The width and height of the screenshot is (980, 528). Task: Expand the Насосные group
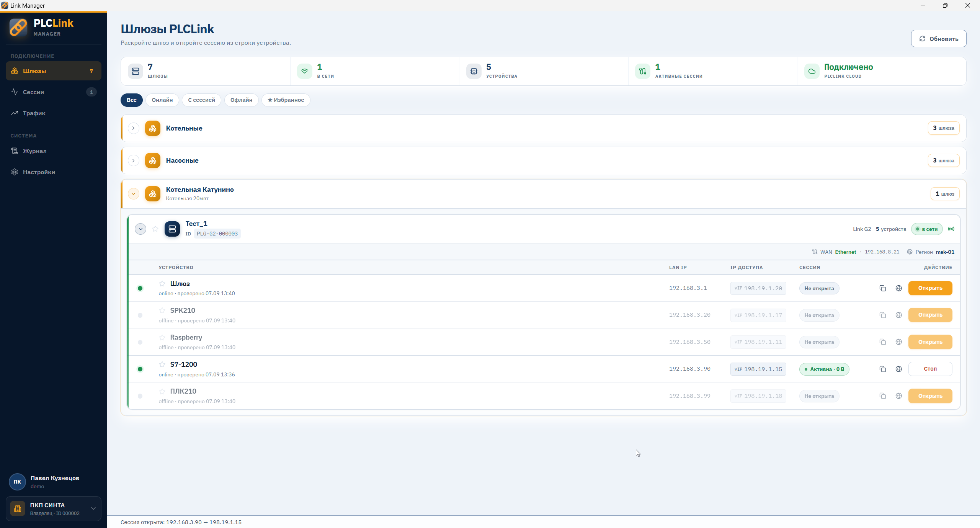133,160
